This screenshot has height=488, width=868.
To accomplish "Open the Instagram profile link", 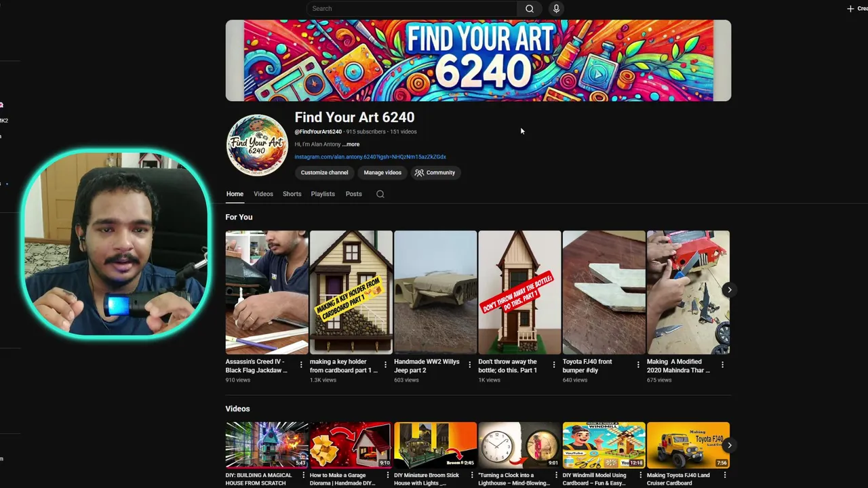I will click(x=370, y=157).
